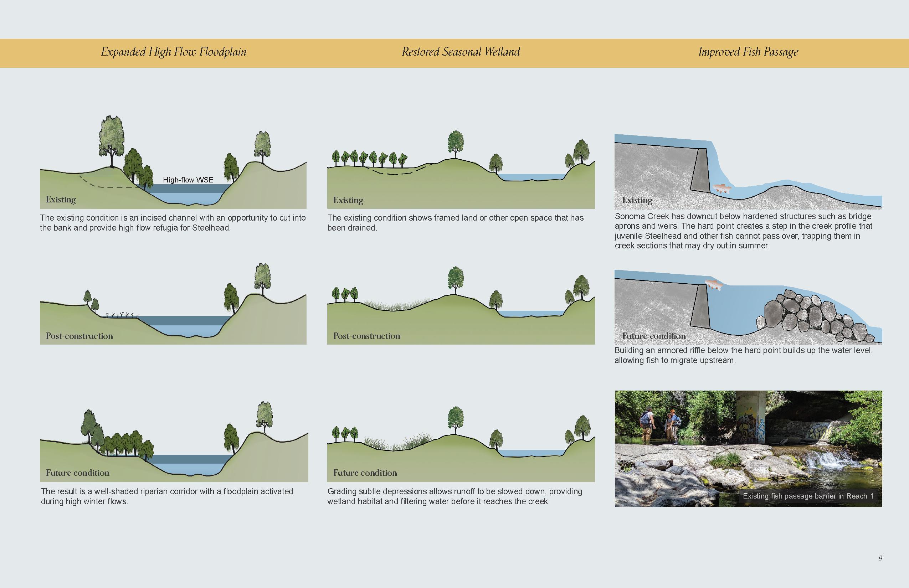
Task: Open the Reach 1 fish passage barrier photo
Action: point(748,443)
